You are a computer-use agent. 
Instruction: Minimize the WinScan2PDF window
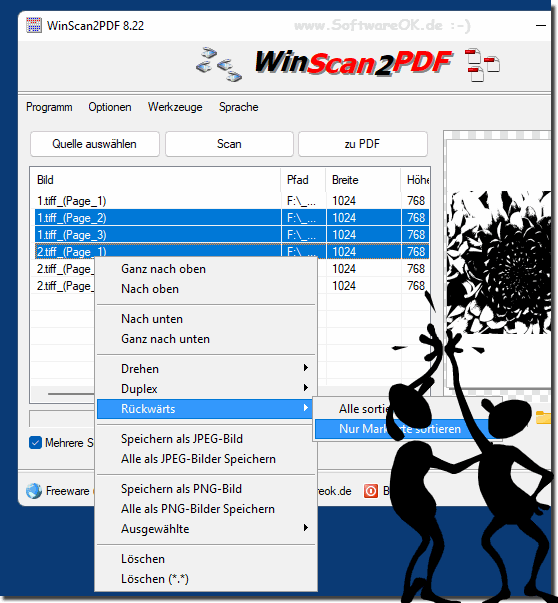point(541,25)
